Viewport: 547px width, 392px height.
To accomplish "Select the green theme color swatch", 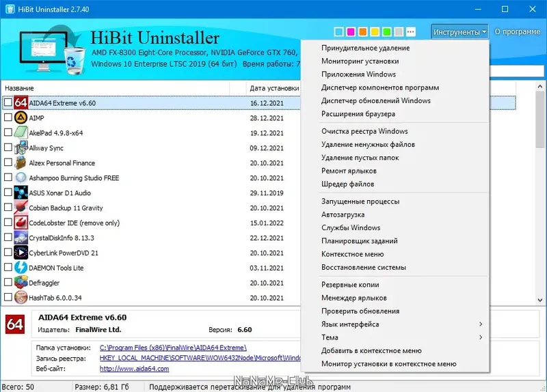I will point(386,31).
